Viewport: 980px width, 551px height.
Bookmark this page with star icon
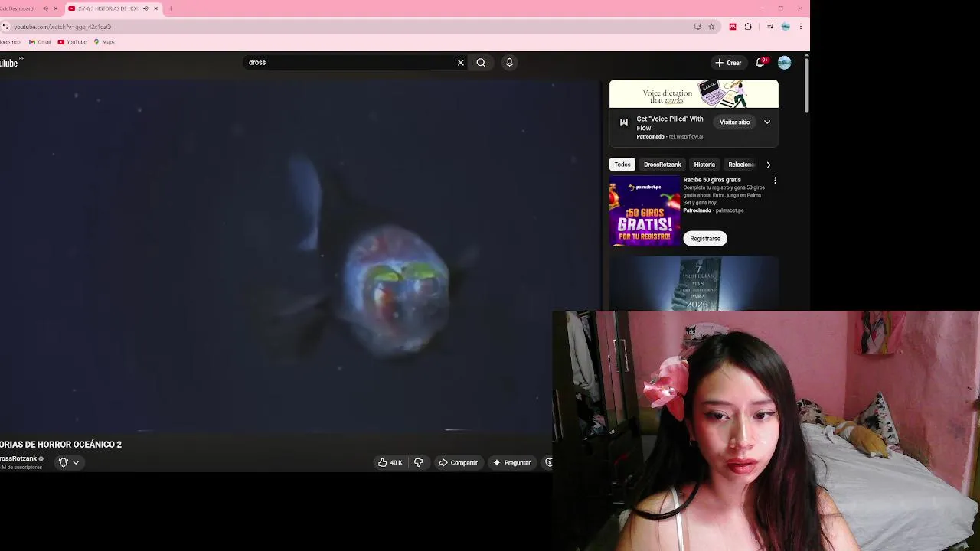click(711, 27)
